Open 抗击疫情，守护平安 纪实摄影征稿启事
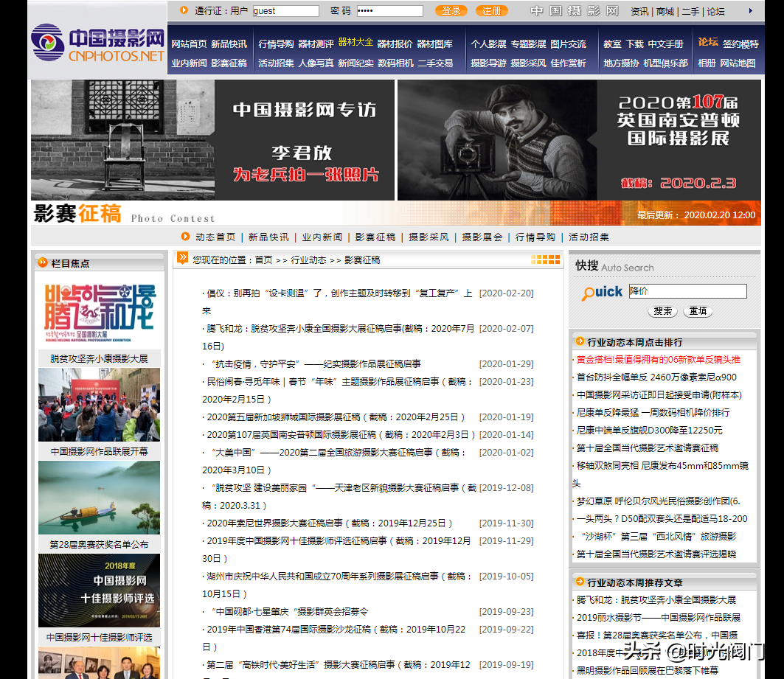Screen dimensions: 784x679 click(314, 363)
